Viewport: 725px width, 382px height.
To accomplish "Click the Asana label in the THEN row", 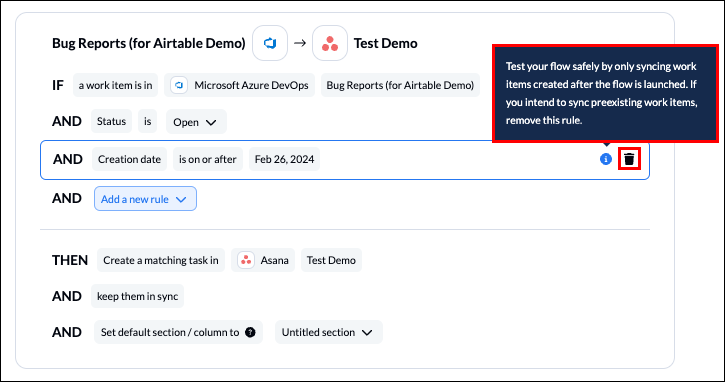I will click(x=274, y=260).
